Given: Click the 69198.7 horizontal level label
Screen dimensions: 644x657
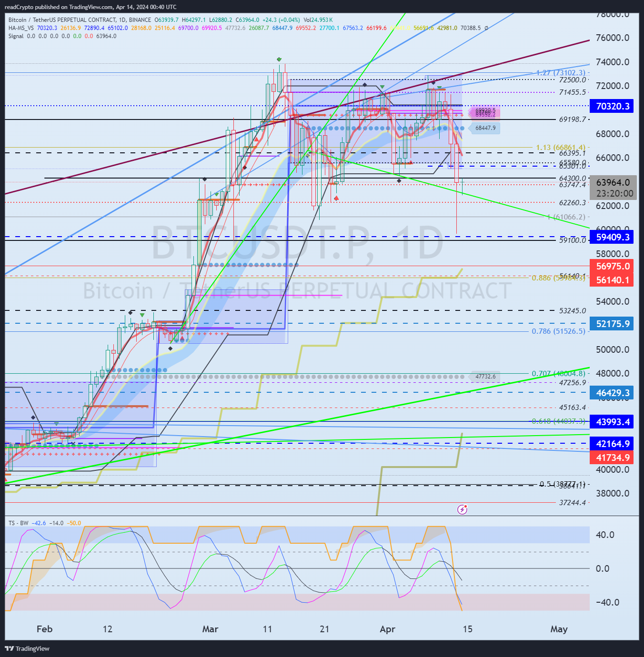Looking at the screenshot, I should click(x=573, y=119).
